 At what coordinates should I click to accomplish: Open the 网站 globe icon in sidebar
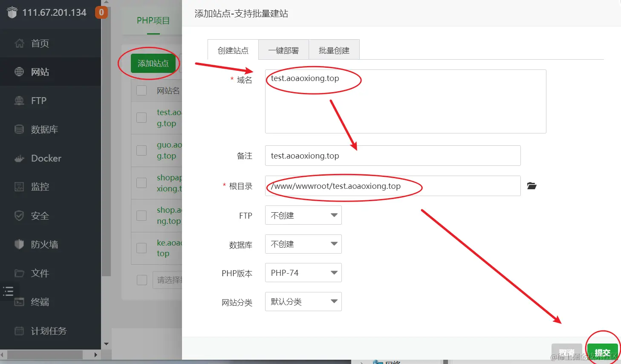[19, 72]
